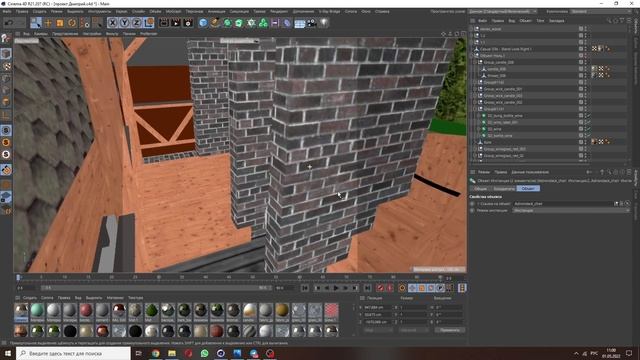Open Windows Start menu
Image resolution: width=640 pixels, height=360 pixels.
[x=8, y=353]
